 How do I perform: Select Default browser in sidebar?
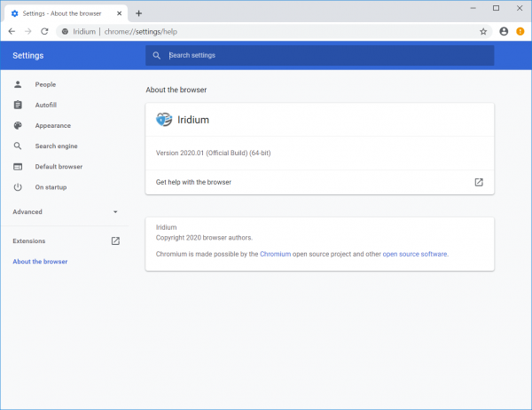(59, 166)
